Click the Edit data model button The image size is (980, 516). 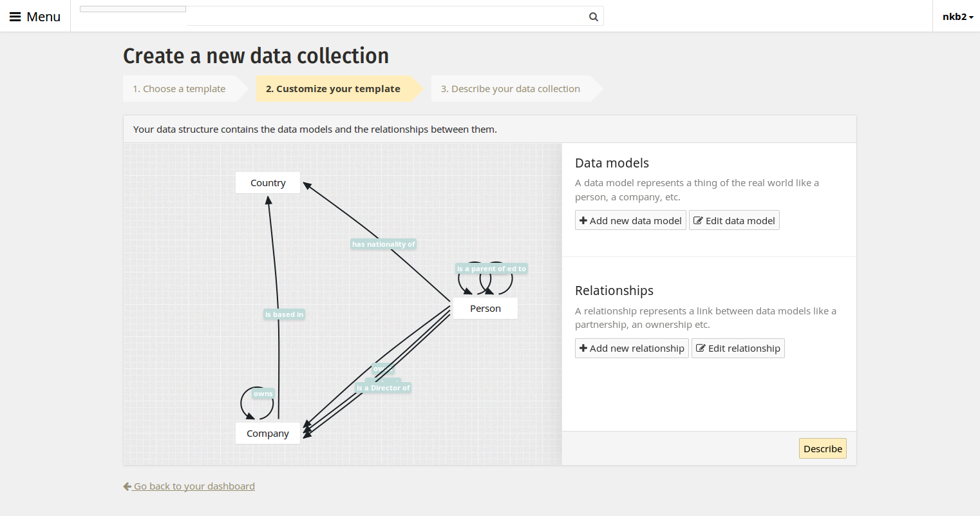point(734,220)
